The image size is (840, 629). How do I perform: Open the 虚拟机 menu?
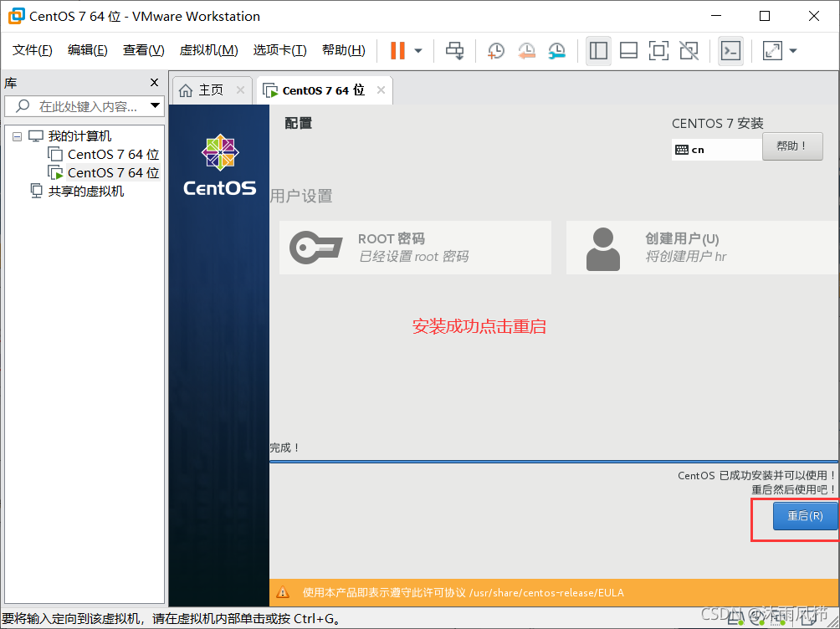coord(207,50)
